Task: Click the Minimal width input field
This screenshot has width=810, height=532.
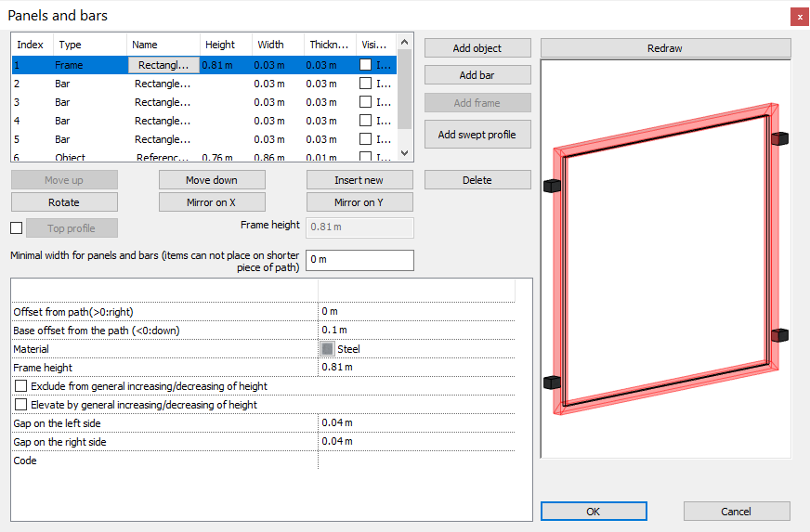Action: click(x=359, y=260)
